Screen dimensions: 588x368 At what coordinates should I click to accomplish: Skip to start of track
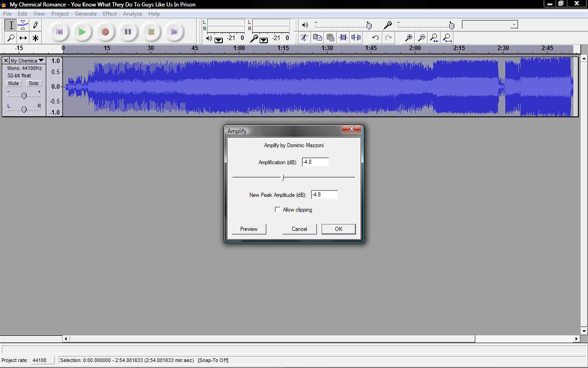(x=59, y=32)
